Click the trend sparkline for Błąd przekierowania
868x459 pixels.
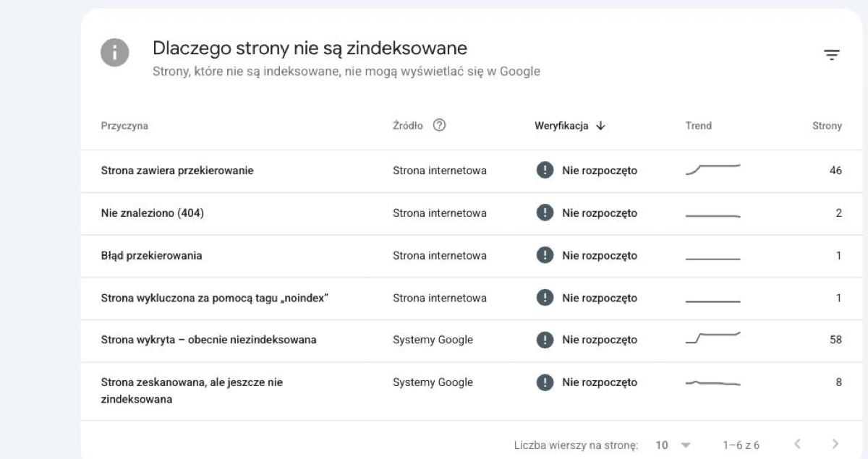[x=712, y=258]
